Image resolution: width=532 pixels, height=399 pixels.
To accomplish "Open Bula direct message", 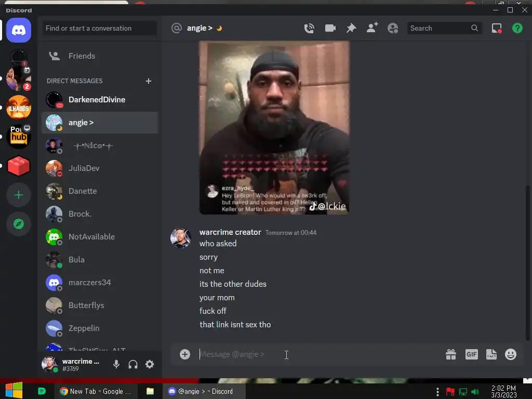I will pos(99,260).
